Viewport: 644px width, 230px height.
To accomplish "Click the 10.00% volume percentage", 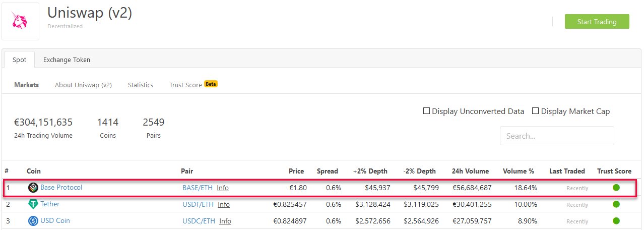I will [525, 204].
